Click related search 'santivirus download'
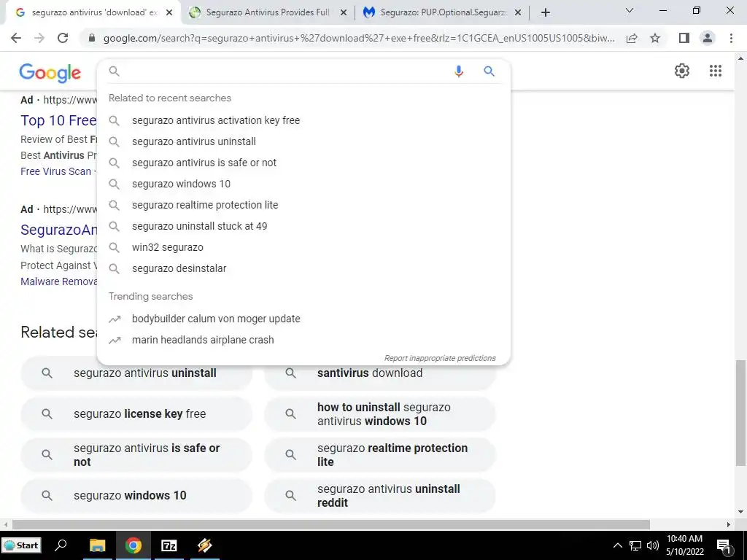 coord(379,373)
